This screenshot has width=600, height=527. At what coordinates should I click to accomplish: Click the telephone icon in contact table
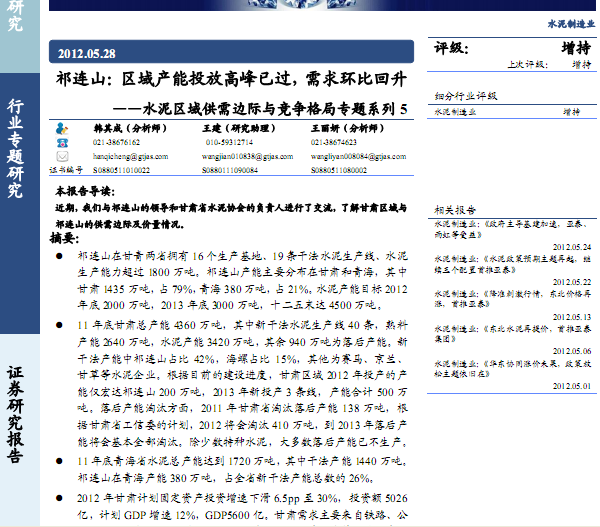pos(62,143)
